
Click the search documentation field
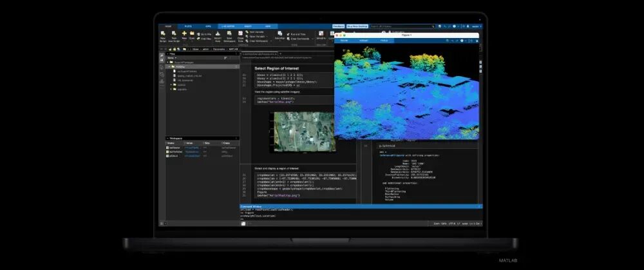click(399, 26)
